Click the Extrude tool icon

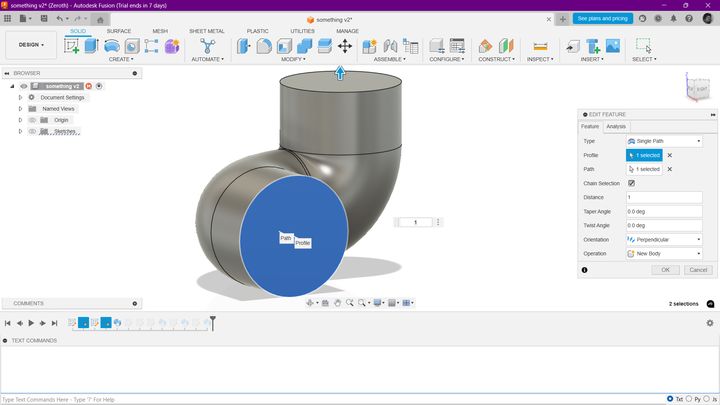[x=91, y=46]
